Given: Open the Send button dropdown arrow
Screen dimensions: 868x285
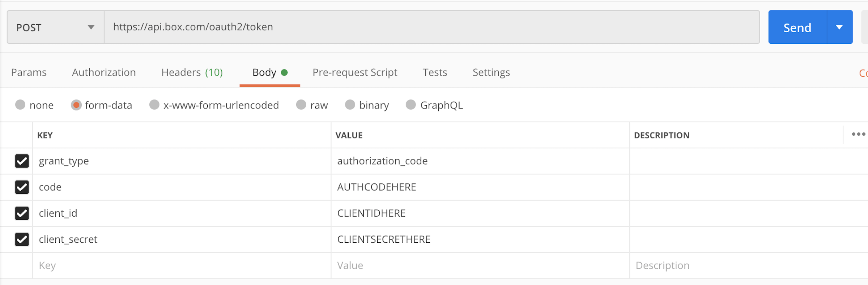Looking at the screenshot, I should [840, 27].
